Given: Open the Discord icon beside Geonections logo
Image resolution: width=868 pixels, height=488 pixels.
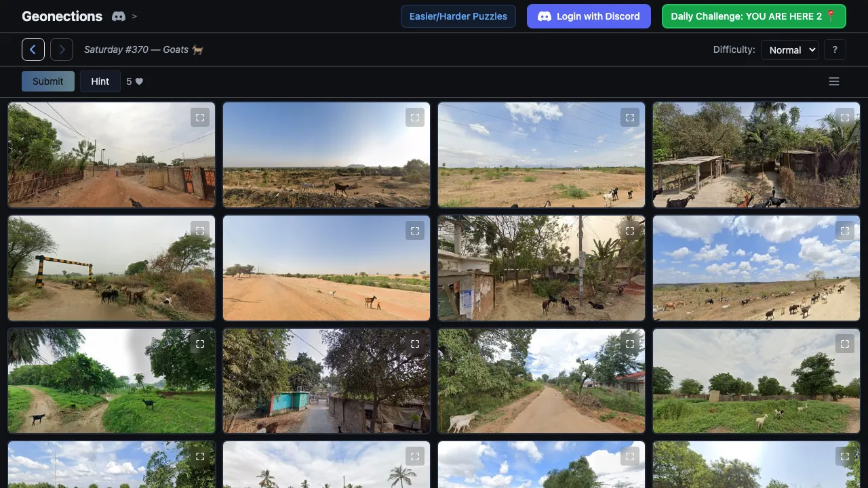Looking at the screenshot, I should point(119,16).
